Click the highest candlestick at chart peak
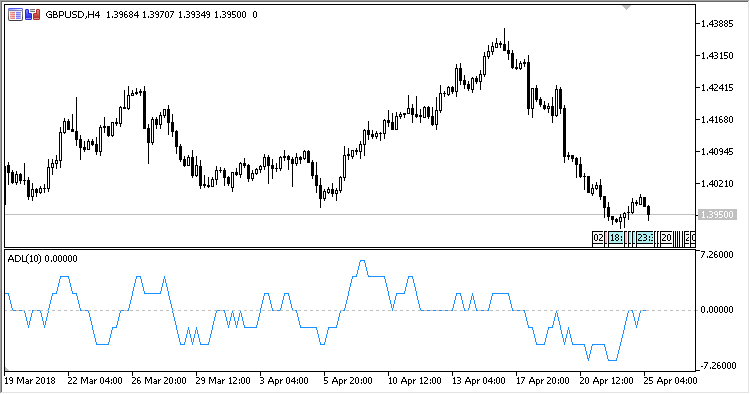Image resolution: width=750 pixels, height=394 pixels. point(504,40)
